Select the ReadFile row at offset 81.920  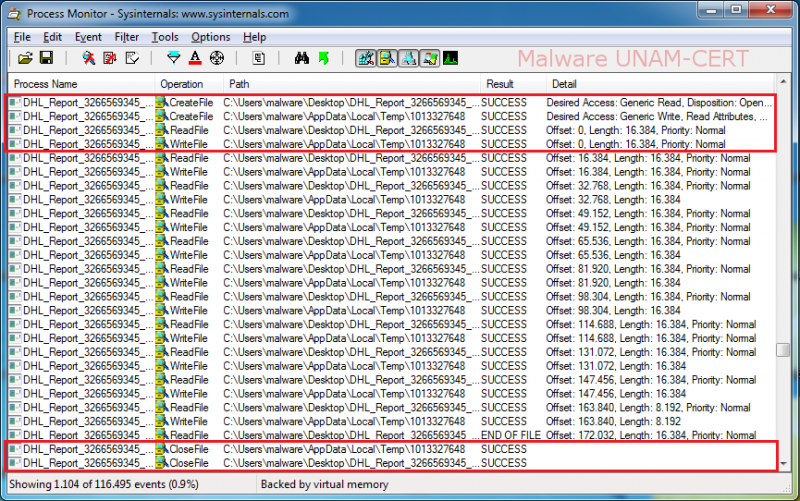pos(391,269)
